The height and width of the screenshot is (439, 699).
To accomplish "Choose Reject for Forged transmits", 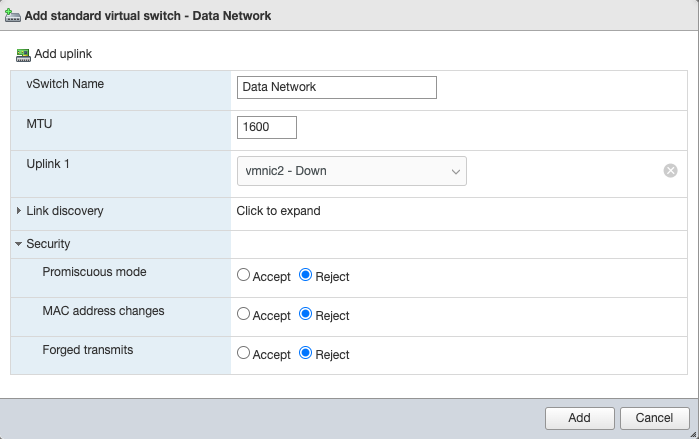I will (x=306, y=354).
